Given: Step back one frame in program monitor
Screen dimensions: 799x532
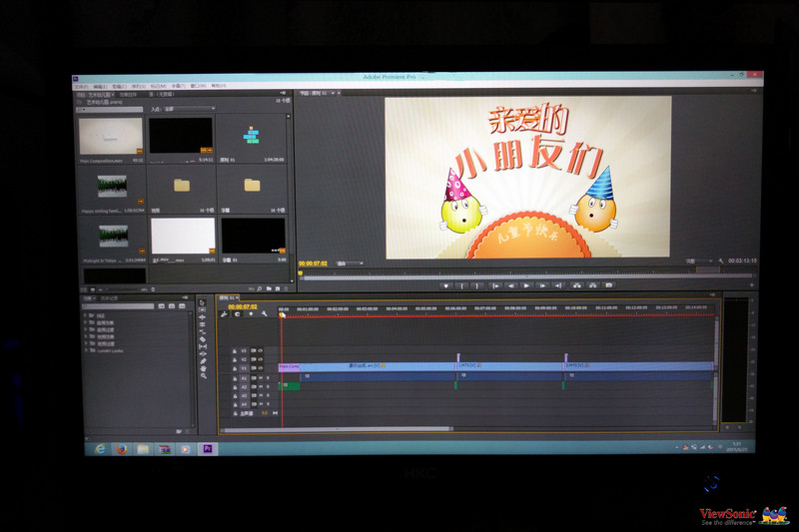Looking at the screenshot, I should [x=511, y=285].
